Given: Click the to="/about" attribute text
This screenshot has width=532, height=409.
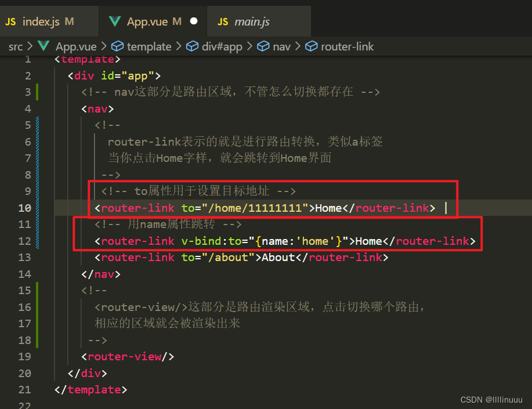Looking at the screenshot, I should click(x=218, y=257).
